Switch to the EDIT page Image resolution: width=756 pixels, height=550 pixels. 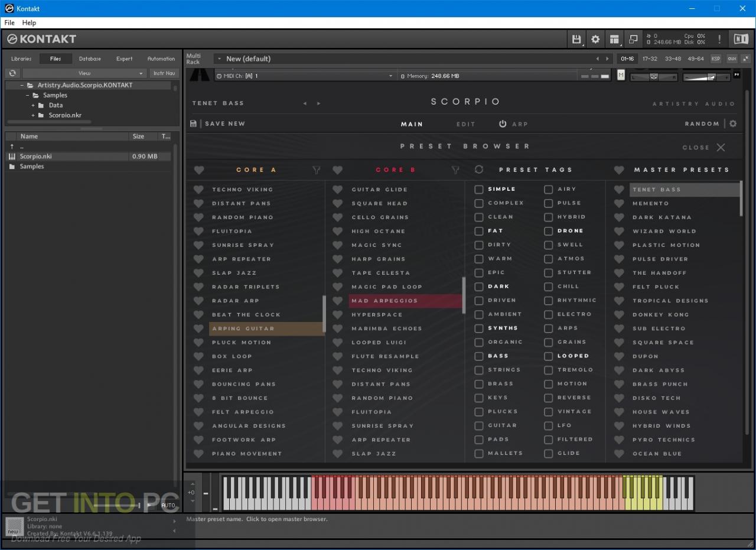(466, 124)
